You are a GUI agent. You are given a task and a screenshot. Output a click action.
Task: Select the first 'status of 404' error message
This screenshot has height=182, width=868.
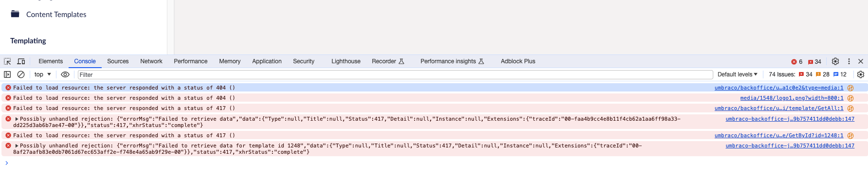pos(124,88)
